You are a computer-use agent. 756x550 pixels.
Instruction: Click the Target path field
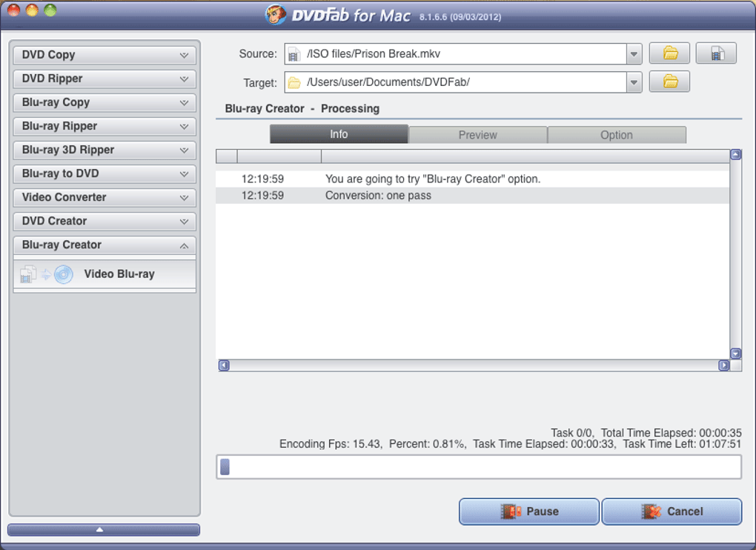pyautogui.click(x=456, y=82)
